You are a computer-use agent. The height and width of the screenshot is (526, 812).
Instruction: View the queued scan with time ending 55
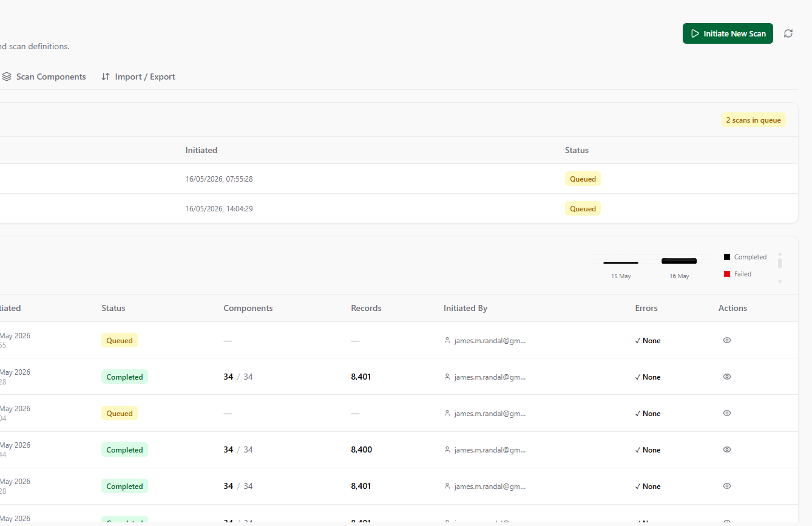point(727,340)
